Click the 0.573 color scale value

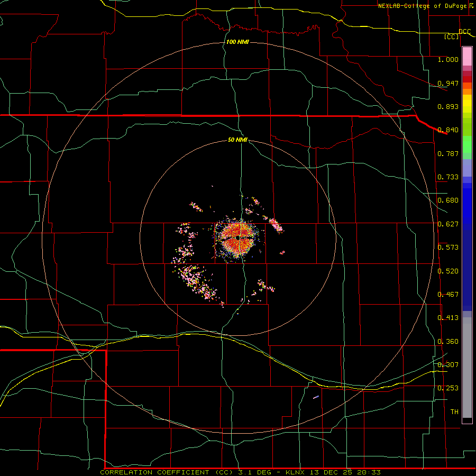448,248
